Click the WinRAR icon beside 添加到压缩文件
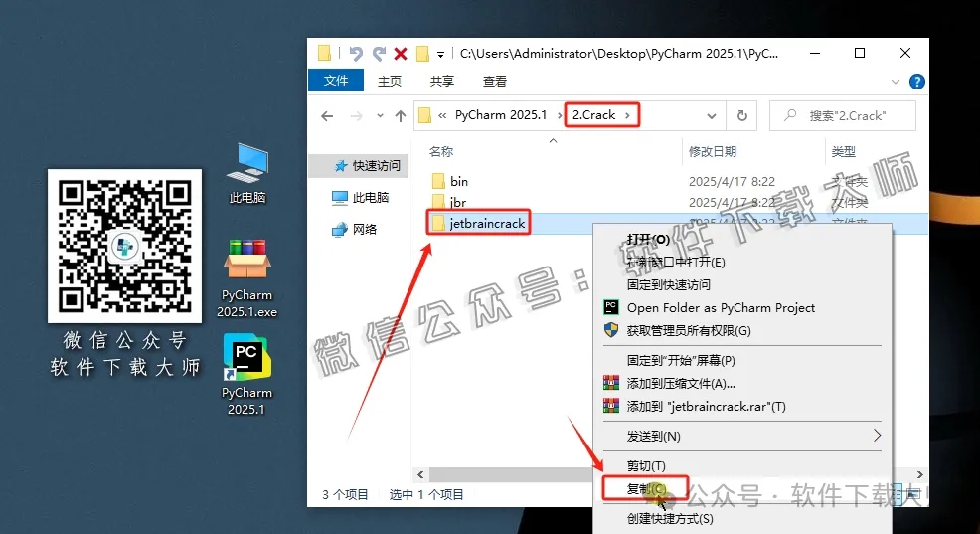The width and height of the screenshot is (980, 534). pyautogui.click(x=610, y=383)
